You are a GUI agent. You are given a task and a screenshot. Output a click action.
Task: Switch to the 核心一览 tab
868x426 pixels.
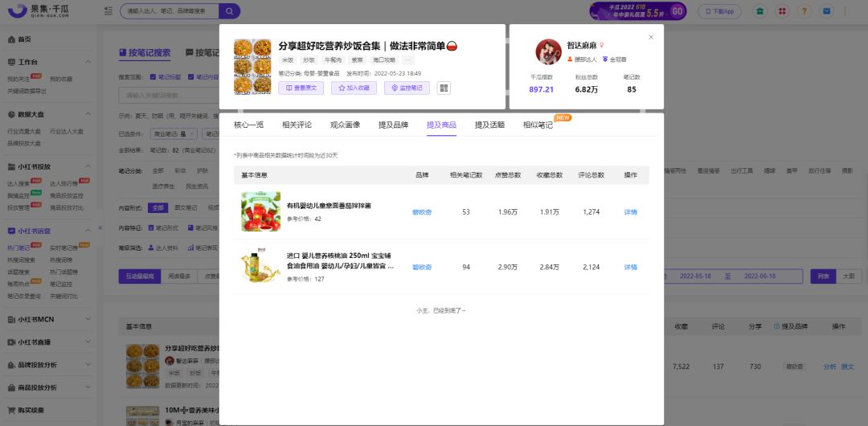pos(248,125)
